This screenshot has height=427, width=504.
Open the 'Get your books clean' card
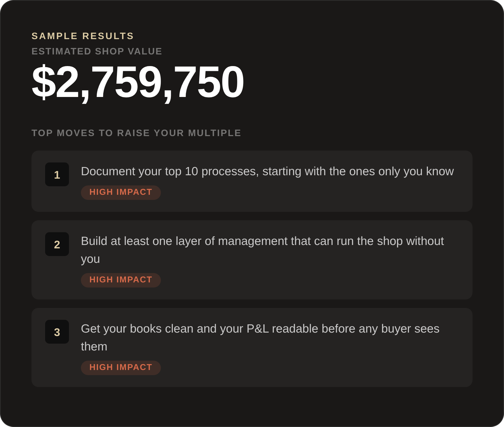[x=252, y=347]
